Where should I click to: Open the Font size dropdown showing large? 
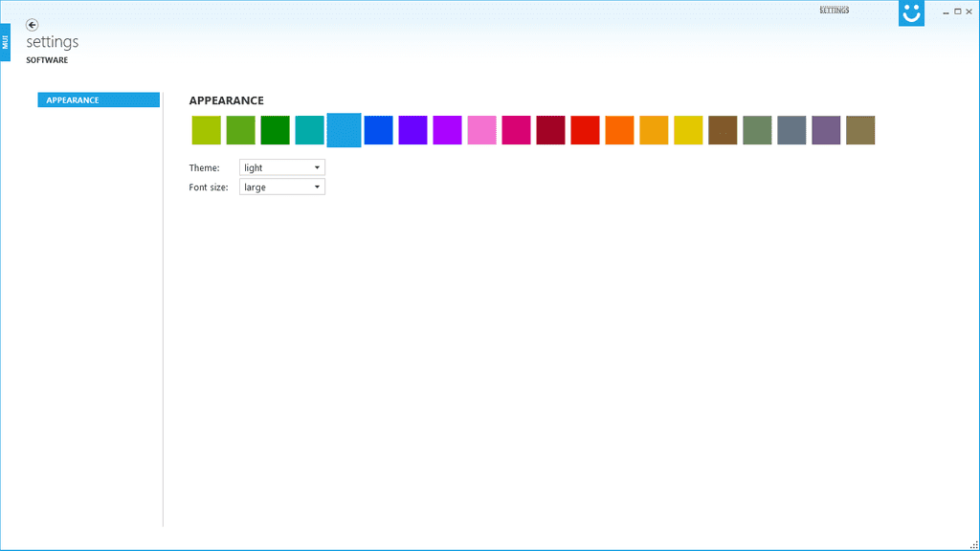tap(281, 187)
